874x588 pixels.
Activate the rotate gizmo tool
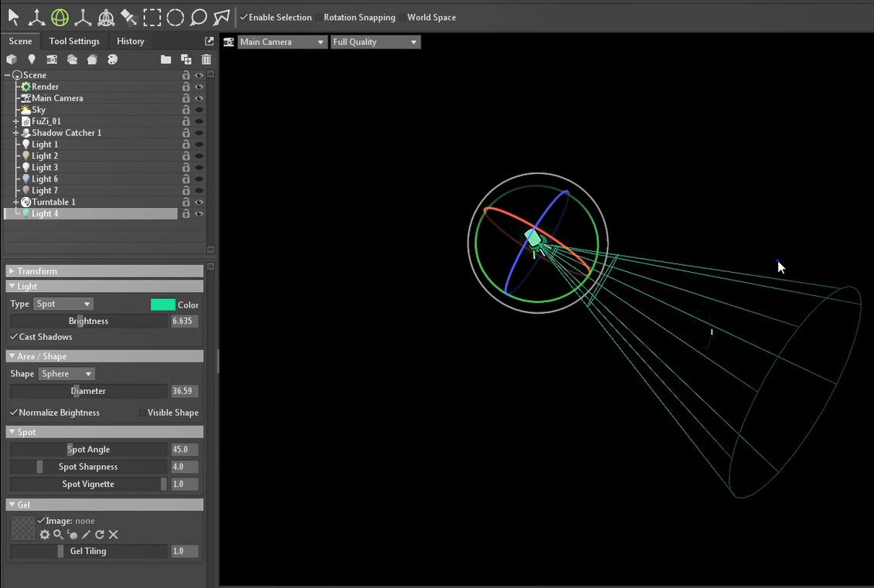coord(60,17)
